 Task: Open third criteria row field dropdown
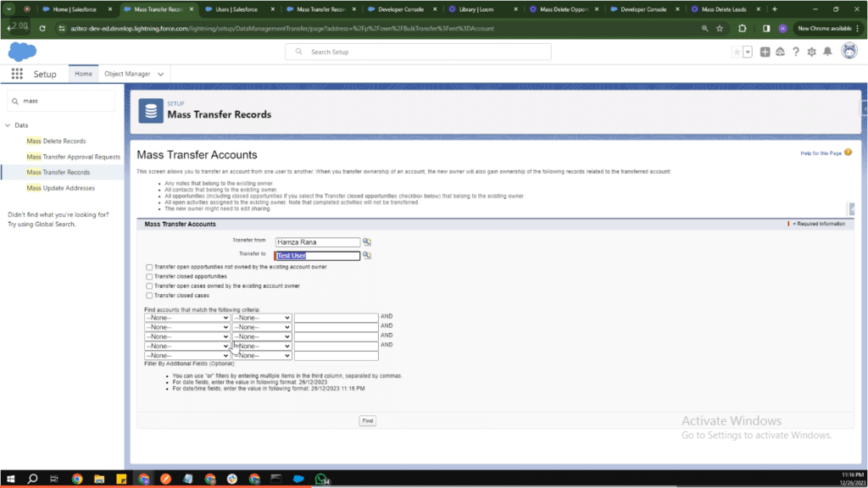coord(187,336)
